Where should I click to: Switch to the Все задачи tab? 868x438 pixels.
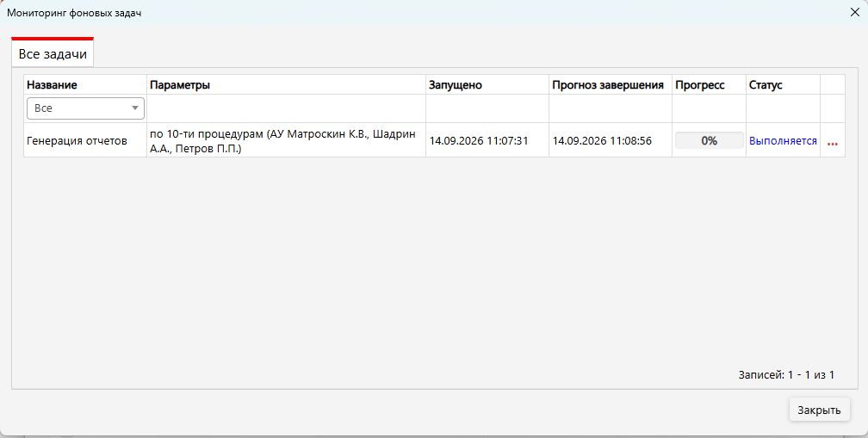tap(53, 53)
